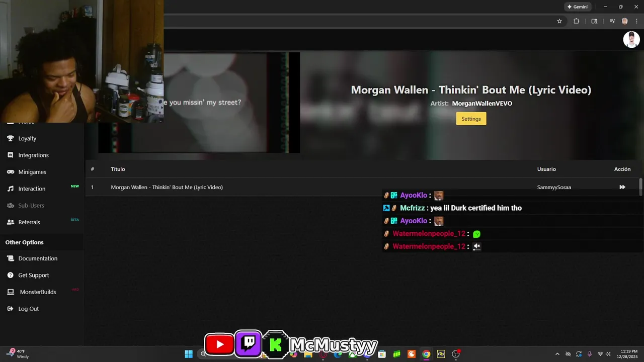Open Microsoft Store from the taskbar

coord(382,354)
